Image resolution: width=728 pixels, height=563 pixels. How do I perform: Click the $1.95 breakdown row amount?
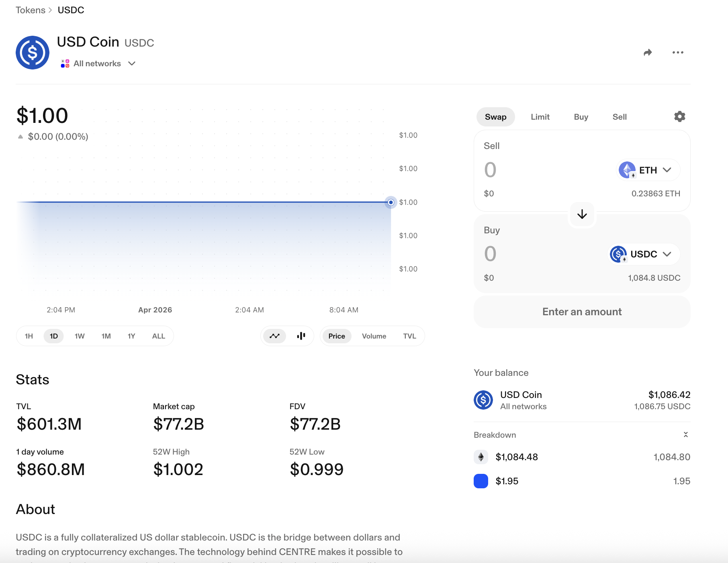(x=507, y=481)
